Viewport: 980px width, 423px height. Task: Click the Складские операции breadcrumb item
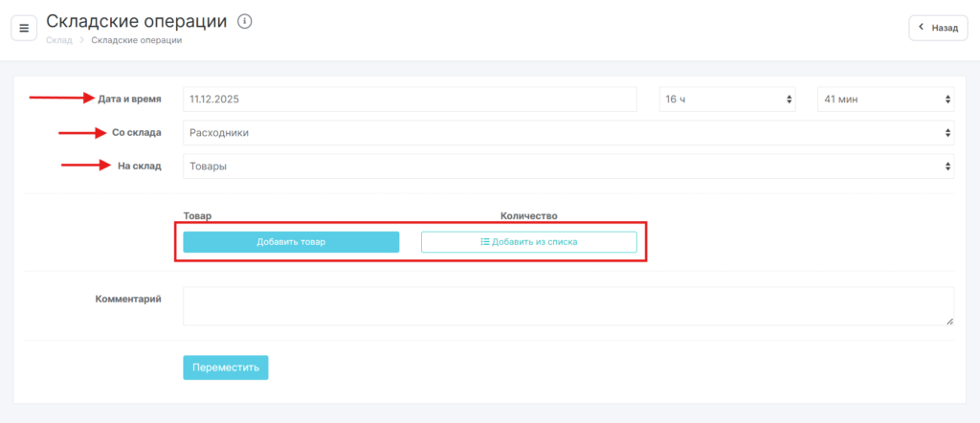pos(136,40)
